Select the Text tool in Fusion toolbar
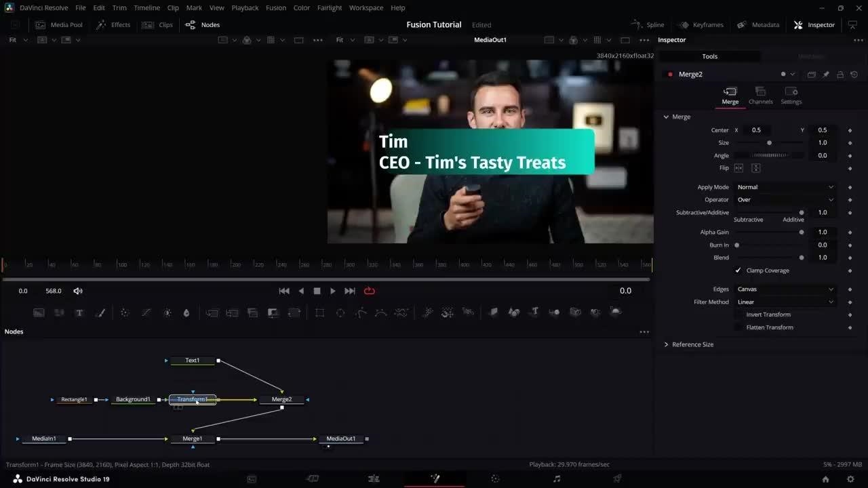The height and width of the screenshot is (488, 868). [79, 312]
